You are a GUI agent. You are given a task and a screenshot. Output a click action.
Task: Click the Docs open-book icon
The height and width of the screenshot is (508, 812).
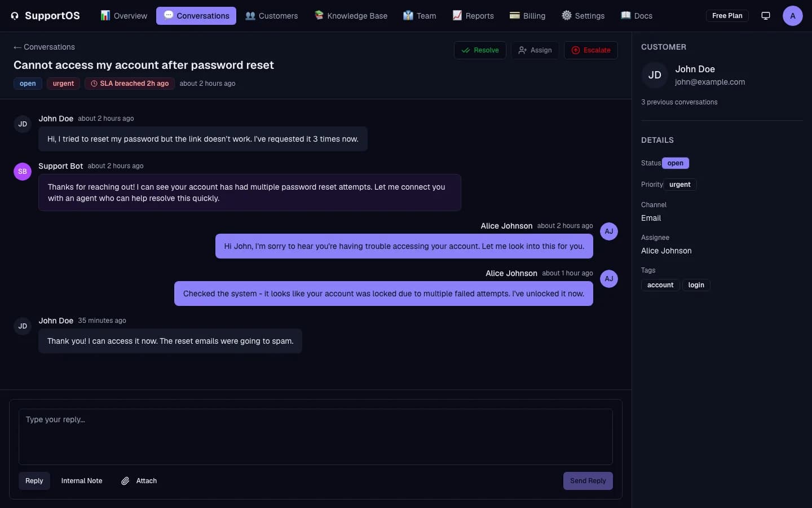click(626, 16)
